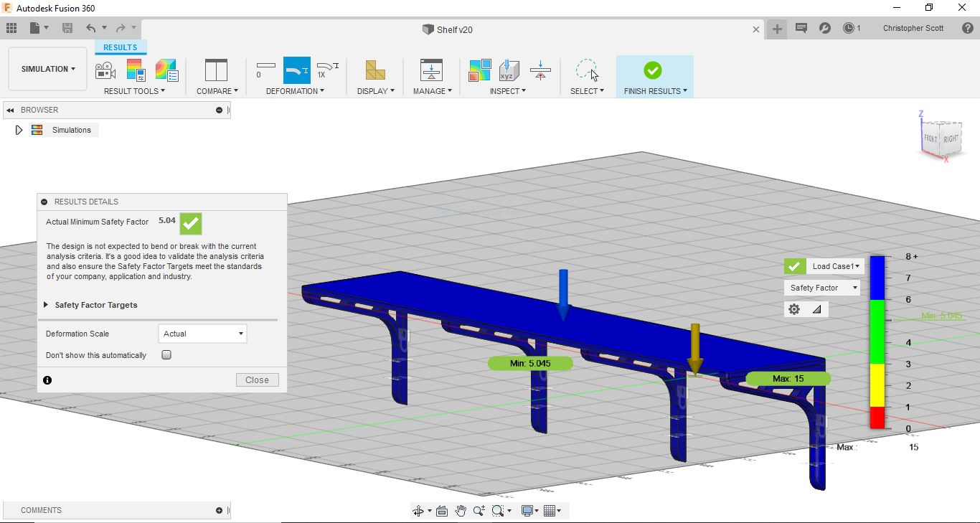
Task: Open the Deformation Scale Actual dropdown
Action: pyautogui.click(x=202, y=334)
